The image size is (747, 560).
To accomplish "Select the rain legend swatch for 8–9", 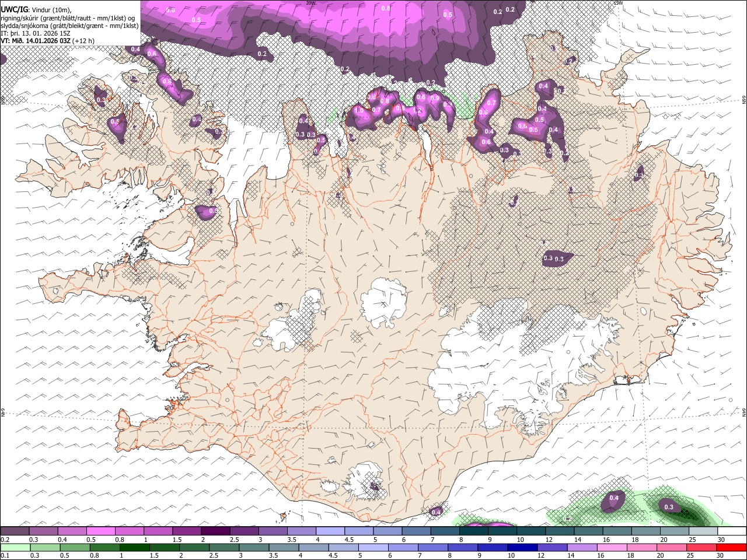I will (x=465, y=547).
